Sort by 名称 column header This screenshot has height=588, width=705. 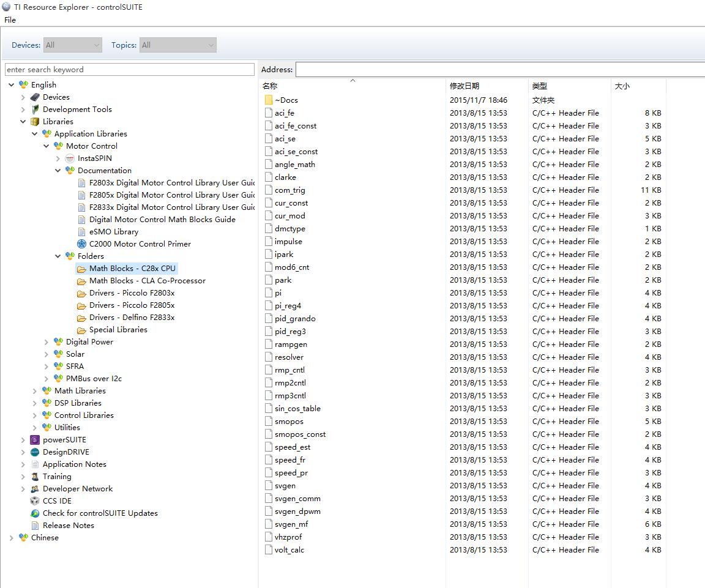click(x=352, y=86)
